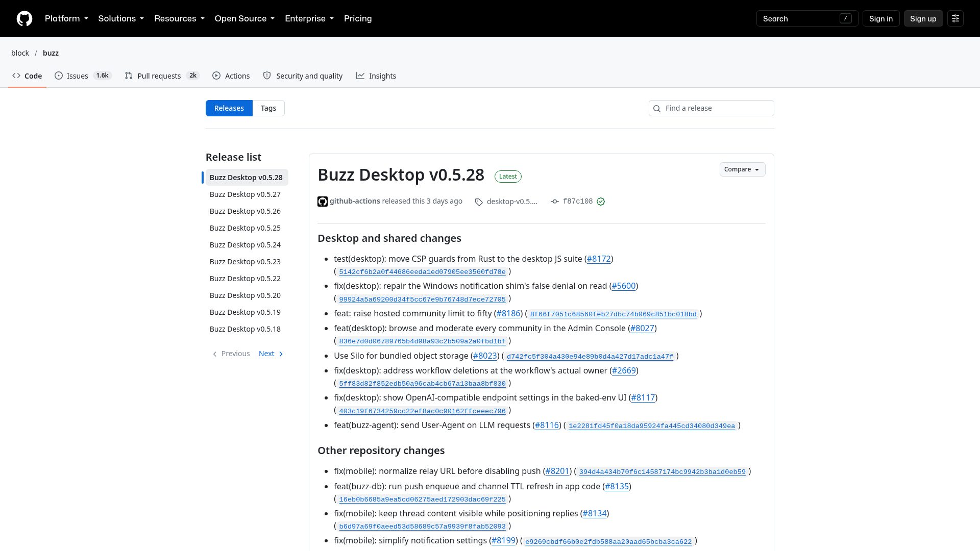This screenshot has height=551, width=980.
Task: Go to Next page of releases
Action: click(271, 354)
